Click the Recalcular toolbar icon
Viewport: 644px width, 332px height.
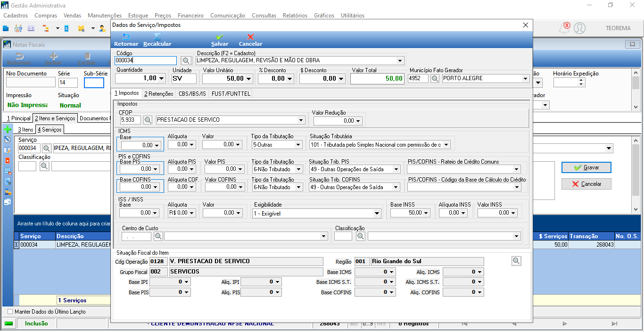pyautogui.click(x=157, y=37)
